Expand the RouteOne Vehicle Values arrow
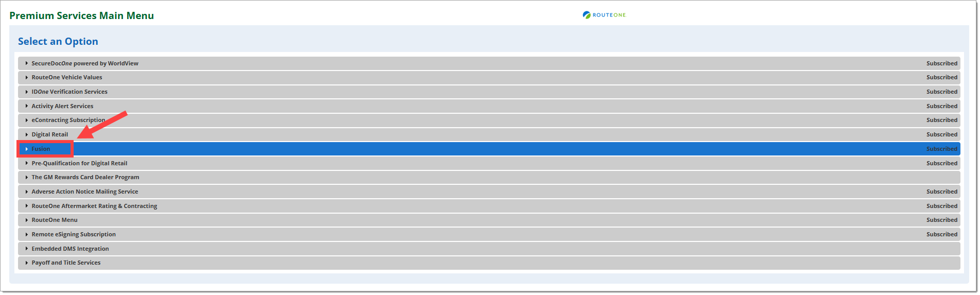The image size is (980, 295). (x=27, y=77)
